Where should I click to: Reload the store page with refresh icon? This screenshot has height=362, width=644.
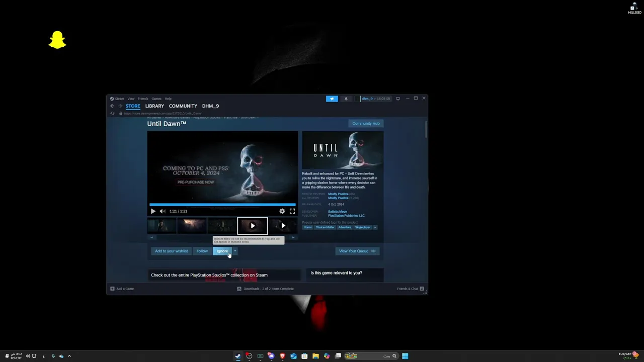tap(112, 113)
